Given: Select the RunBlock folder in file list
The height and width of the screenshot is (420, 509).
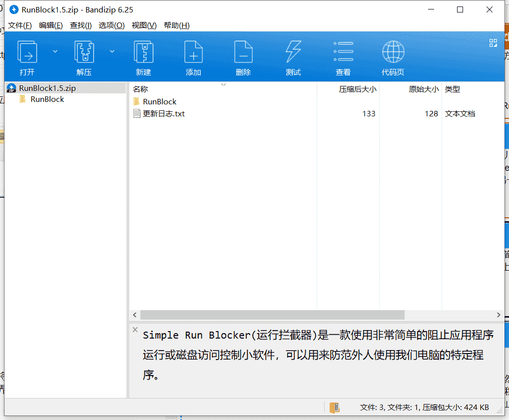Looking at the screenshot, I should pyautogui.click(x=160, y=101).
